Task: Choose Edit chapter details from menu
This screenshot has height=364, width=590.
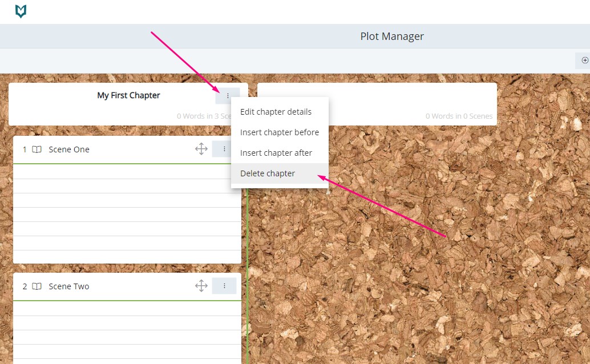Action: (280, 112)
